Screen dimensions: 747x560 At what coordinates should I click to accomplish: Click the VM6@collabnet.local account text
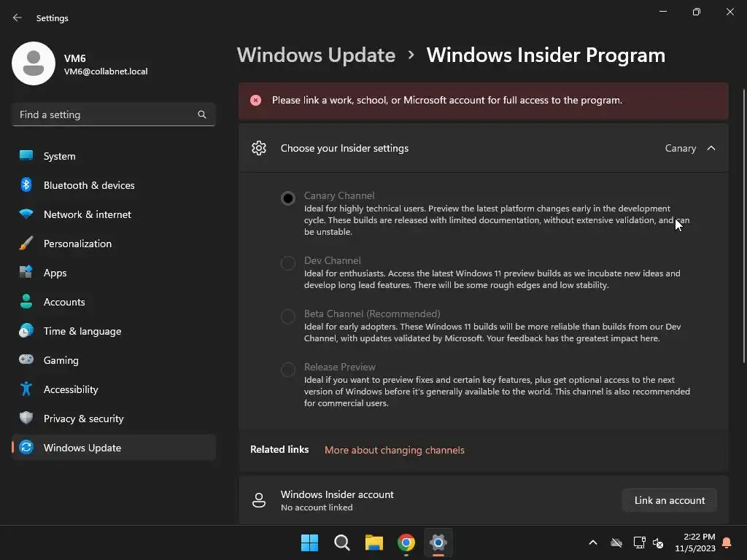tap(106, 71)
